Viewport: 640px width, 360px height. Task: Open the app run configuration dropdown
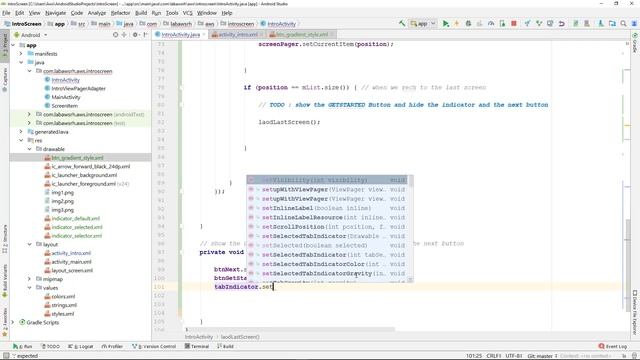[423, 24]
